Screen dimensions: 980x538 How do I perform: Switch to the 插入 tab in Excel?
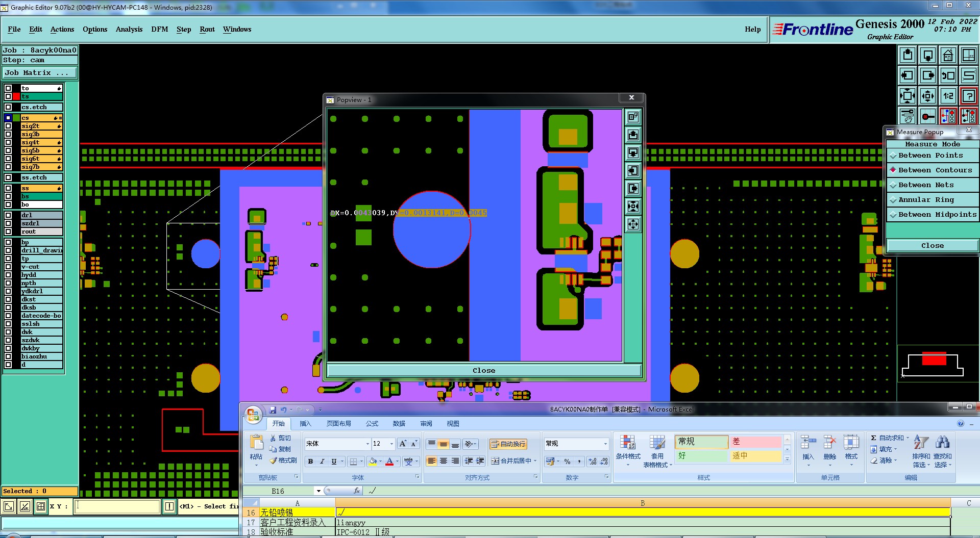(305, 424)
